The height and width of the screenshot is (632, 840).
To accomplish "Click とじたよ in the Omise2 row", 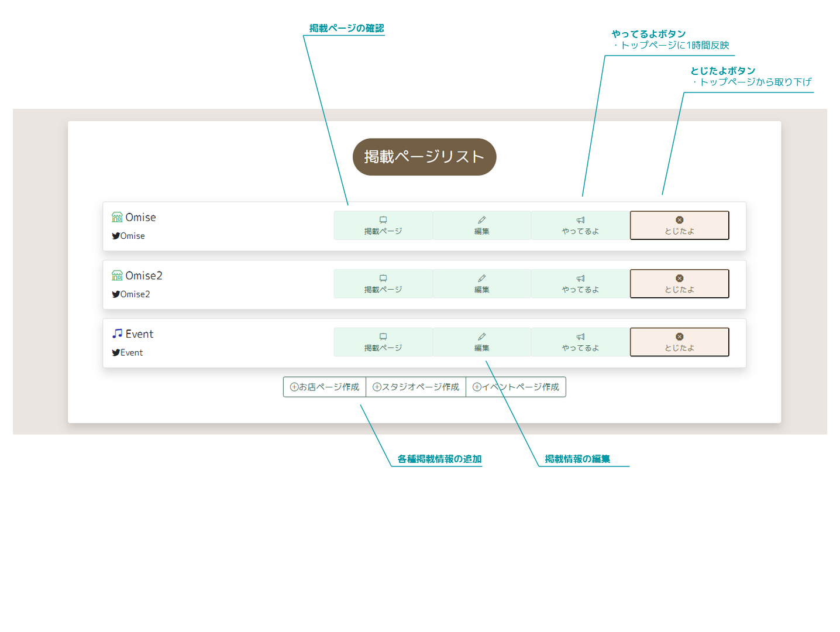I will coord(680,284).
